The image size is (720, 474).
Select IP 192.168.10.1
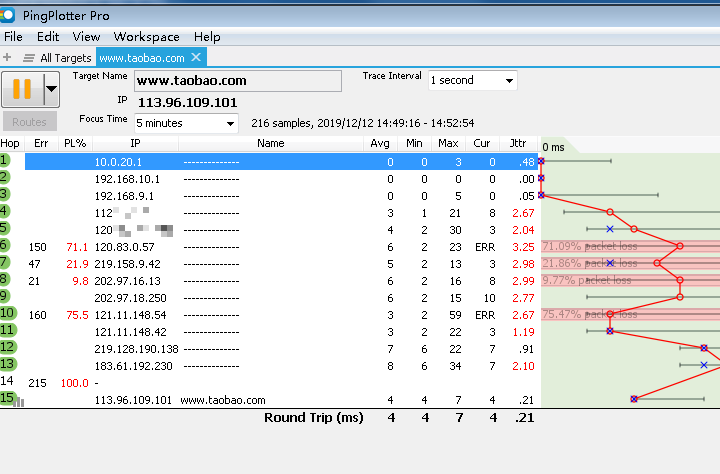(127, 179)
